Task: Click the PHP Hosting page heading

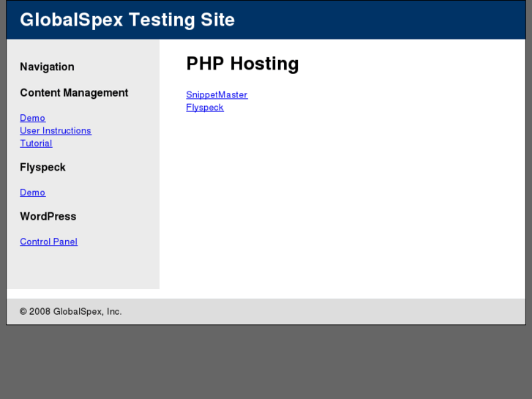Action: click(x=242, y=64)
